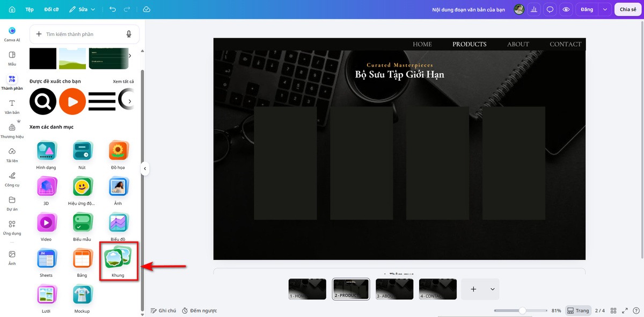
Task: Open the Mẫu templates tab
Action: pyautogui.click(x=12, y=58)
